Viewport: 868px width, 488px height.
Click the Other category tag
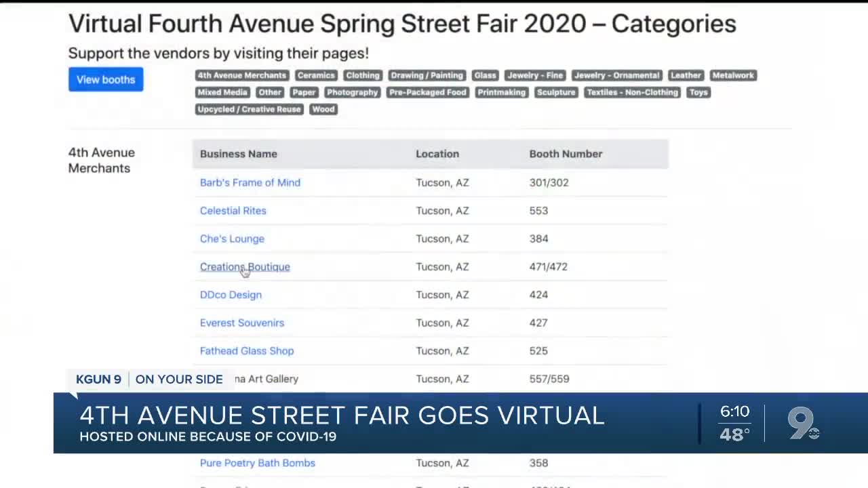click(x=270, y=92)
